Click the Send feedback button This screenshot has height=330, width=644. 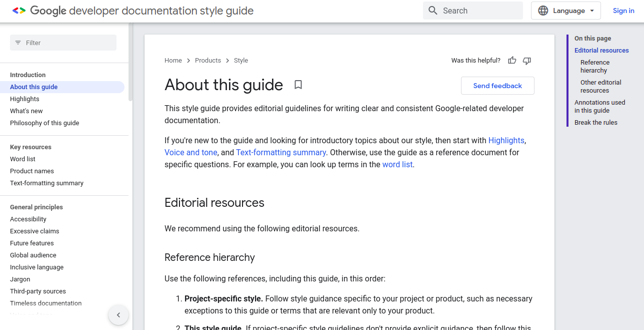pyautogui.click(x=497, y=86)
